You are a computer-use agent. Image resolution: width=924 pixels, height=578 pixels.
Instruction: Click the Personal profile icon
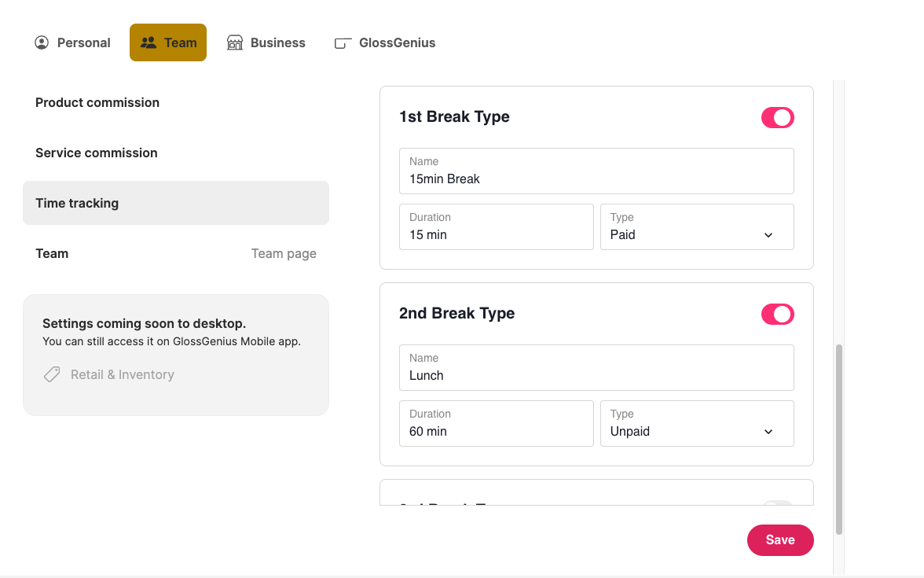pos(42,42)
